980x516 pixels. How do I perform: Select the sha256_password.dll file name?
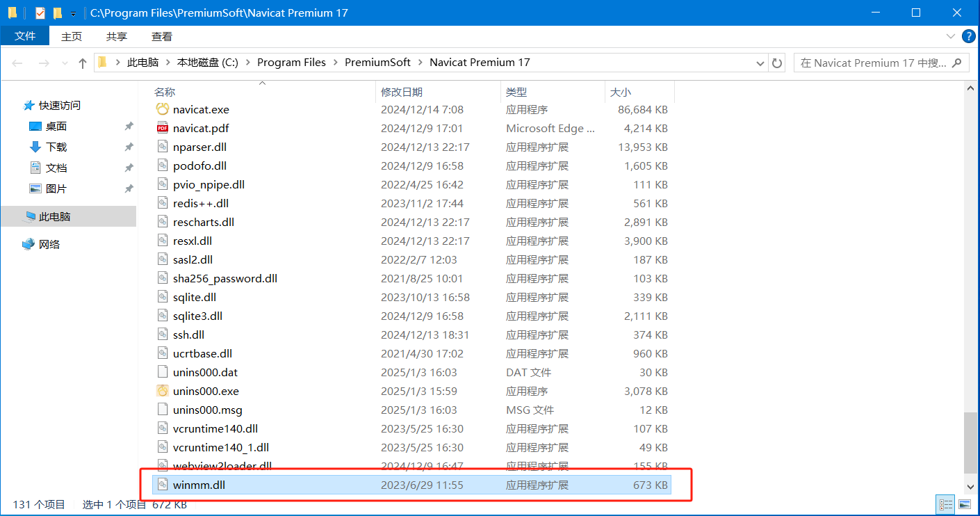point(225,278)
